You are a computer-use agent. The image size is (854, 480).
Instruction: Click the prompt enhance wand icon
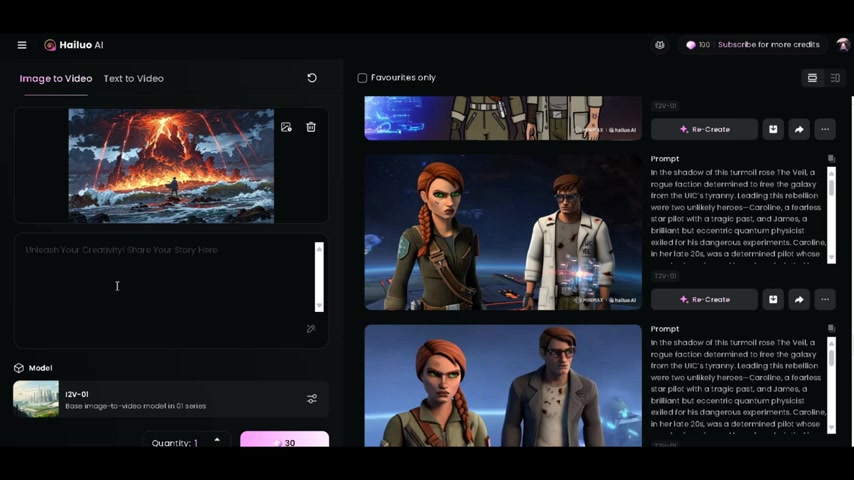coord(311,329)
